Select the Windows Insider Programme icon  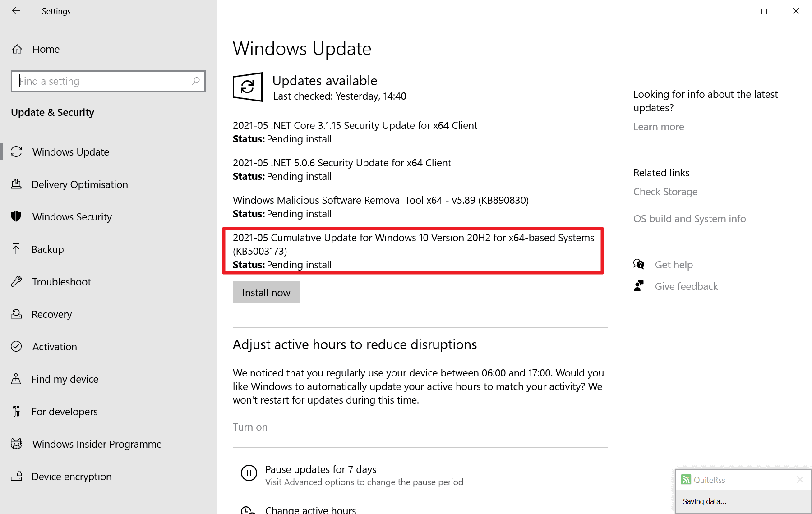tap(17, 444)
